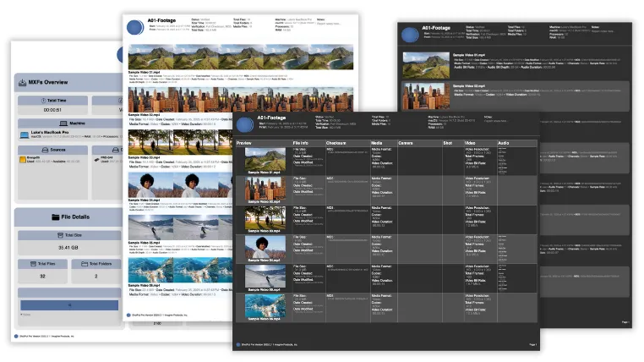Click the yellow source drive icon under Sources

[x=23, y=159]
